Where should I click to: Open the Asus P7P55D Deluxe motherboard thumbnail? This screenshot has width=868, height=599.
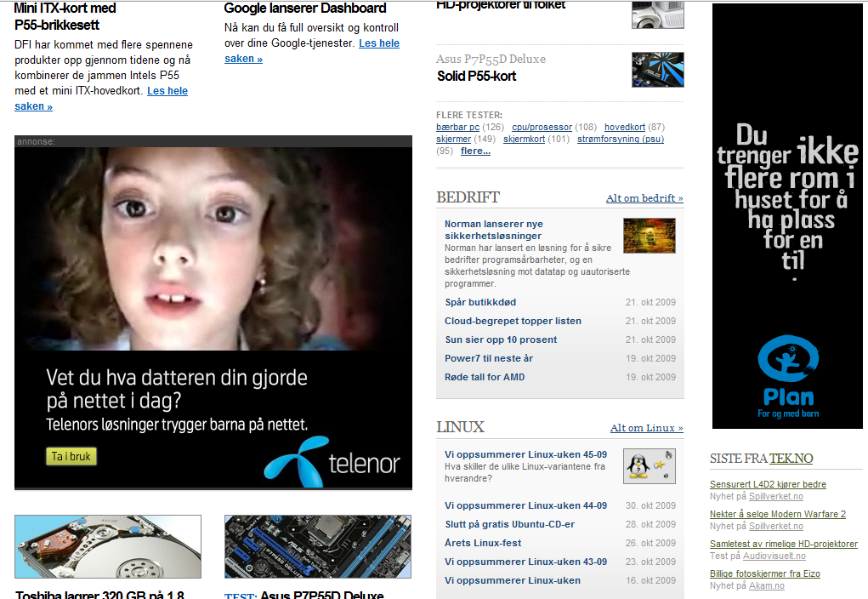658,70
